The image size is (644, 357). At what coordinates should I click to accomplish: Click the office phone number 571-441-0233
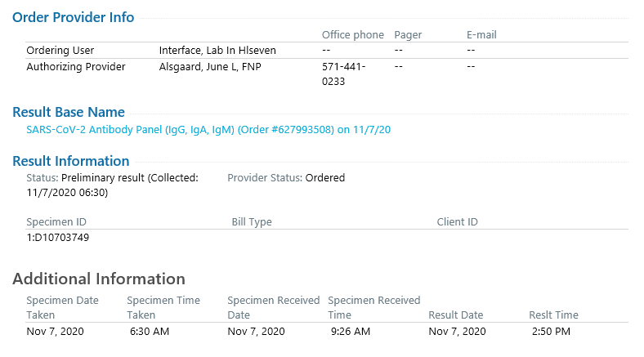(x=343, y=74)
